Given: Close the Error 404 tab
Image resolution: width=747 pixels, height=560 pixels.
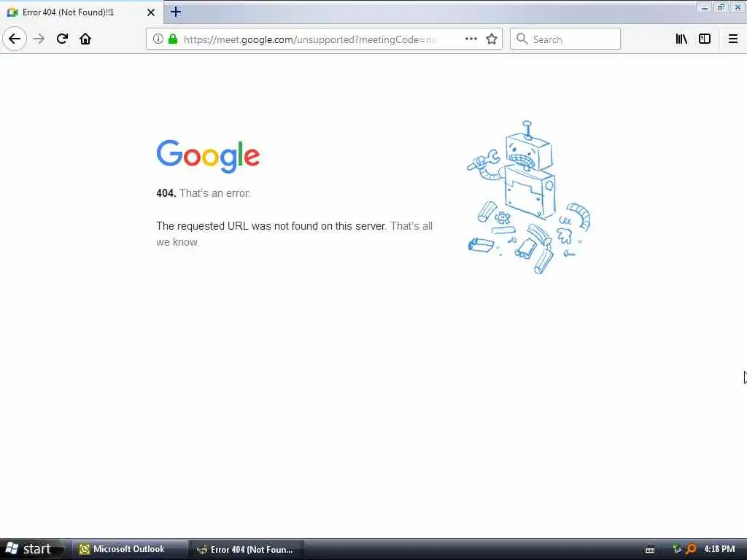Looking at the screenshot, I should pos(151,12).
